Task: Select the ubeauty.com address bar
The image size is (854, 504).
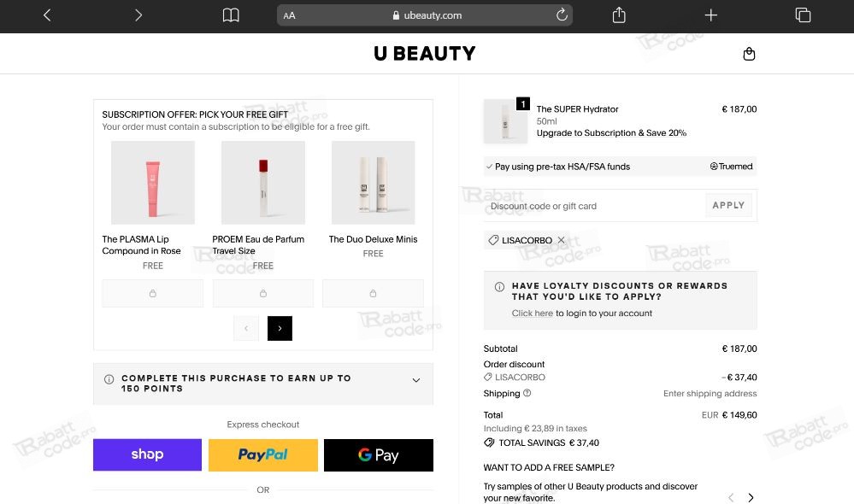Action: click(x=425, y=15)
